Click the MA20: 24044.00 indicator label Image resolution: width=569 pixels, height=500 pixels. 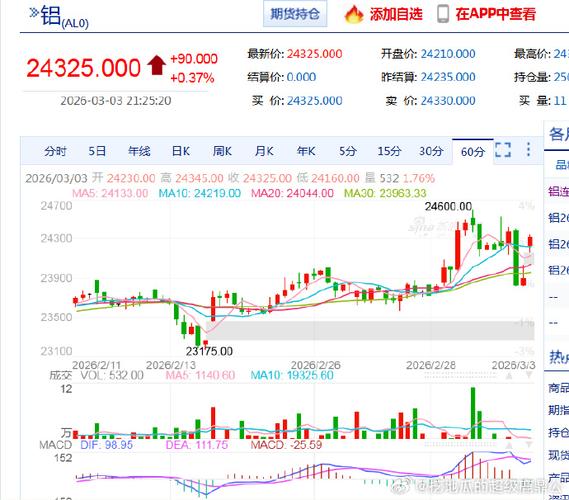[x=292, y=193]
